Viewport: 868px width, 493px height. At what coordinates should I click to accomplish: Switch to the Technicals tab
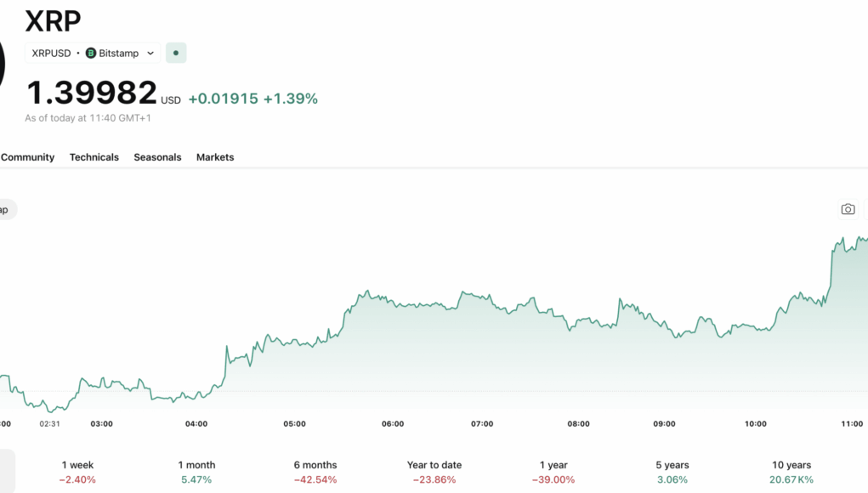(94, 157)
